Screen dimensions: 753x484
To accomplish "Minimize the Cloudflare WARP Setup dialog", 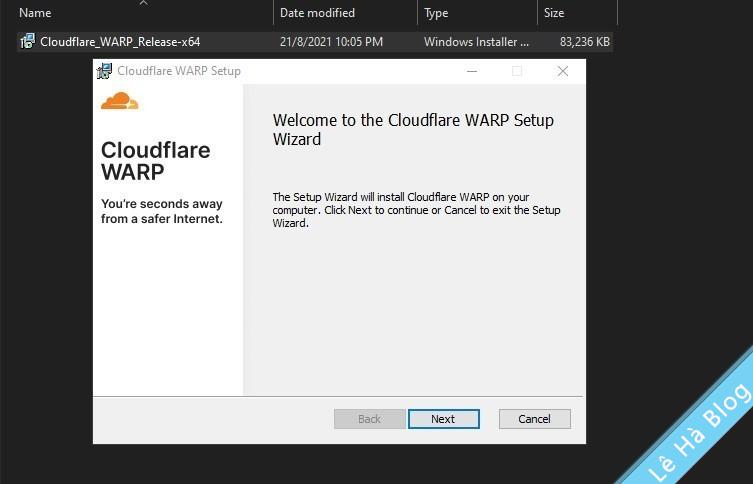I will tap(471, 71).
